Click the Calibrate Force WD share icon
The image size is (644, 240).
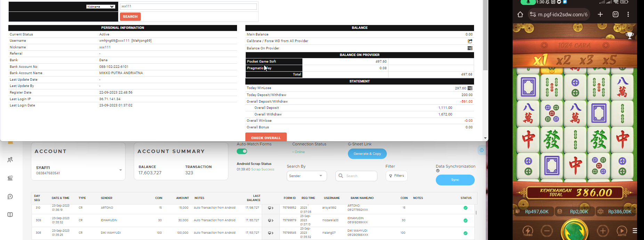[x=470, y=41]
